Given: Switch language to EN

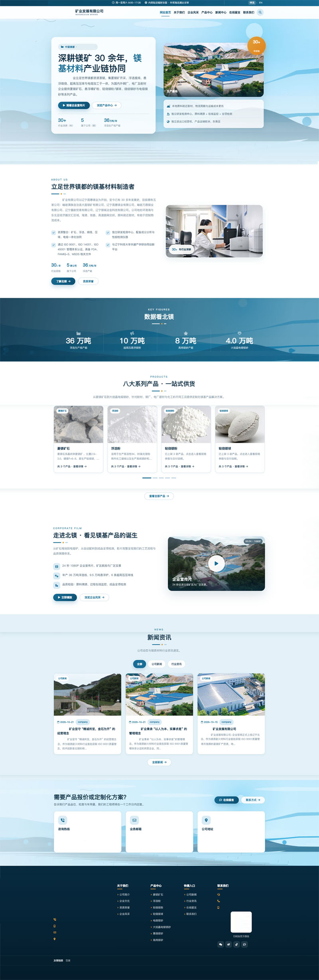Looking at the screenshot, I should pos(261,2).
